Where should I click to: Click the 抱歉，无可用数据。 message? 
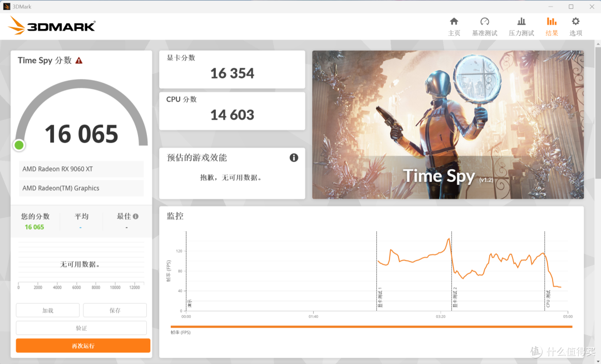pyautogui.click(x=231, y=178)
